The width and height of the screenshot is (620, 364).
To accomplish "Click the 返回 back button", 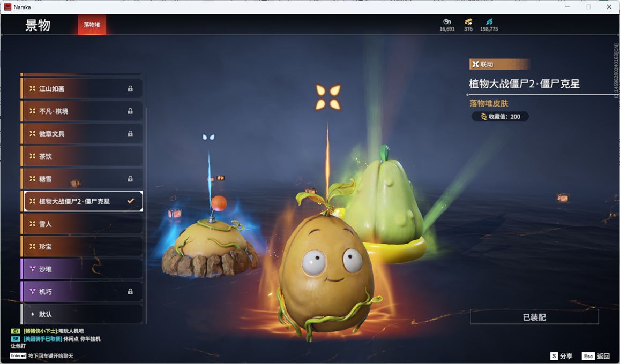I will [x=596, y=356].
